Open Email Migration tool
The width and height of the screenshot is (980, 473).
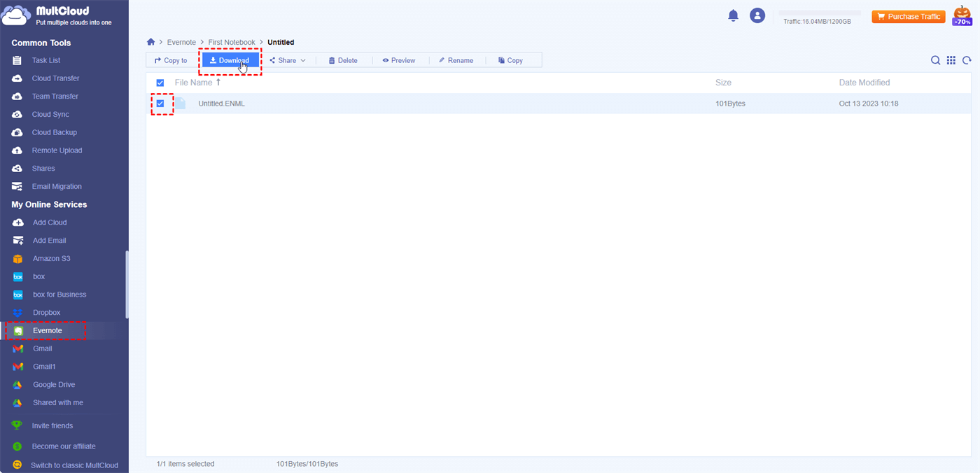click(57, 187)
